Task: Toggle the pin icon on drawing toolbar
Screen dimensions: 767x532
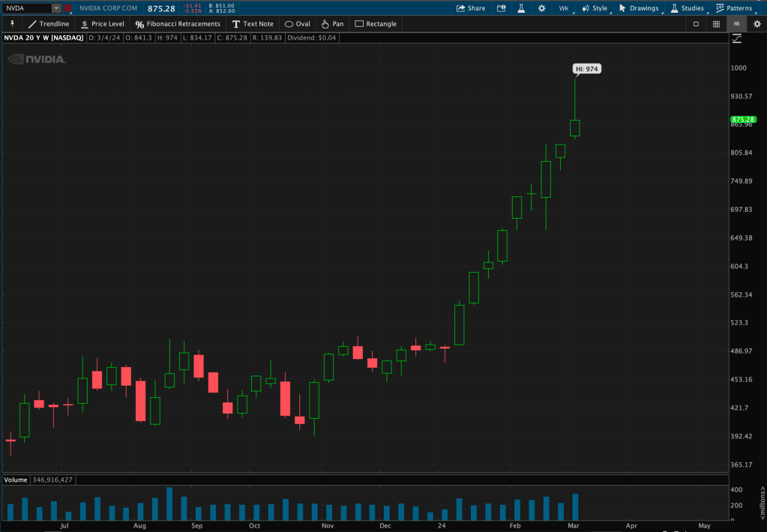Action: pos(12,24)
